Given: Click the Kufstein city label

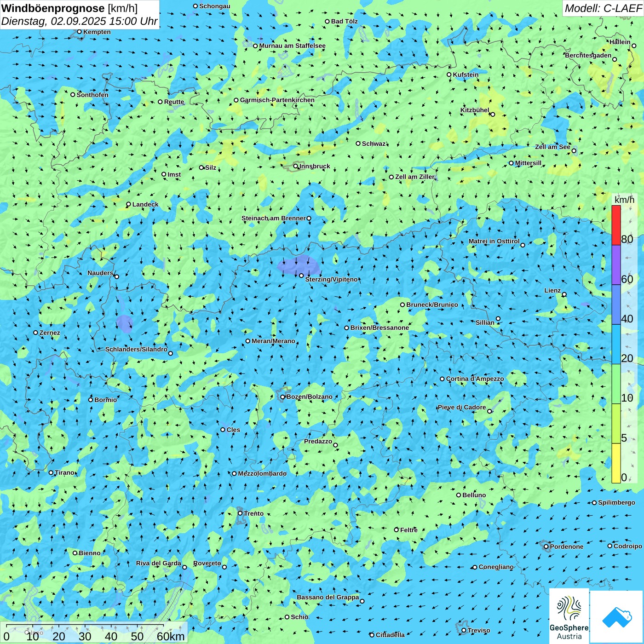Looking at the screenshot, I should [x=466, y=75].
